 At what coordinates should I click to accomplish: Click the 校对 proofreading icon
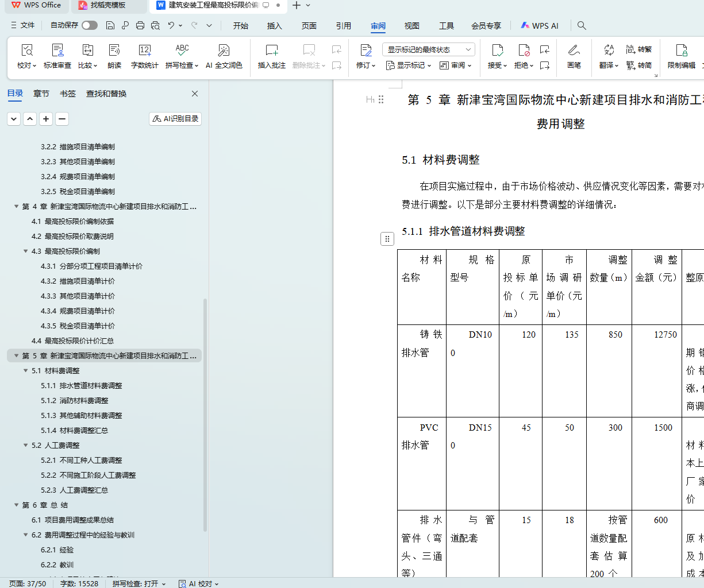[26, 51]
